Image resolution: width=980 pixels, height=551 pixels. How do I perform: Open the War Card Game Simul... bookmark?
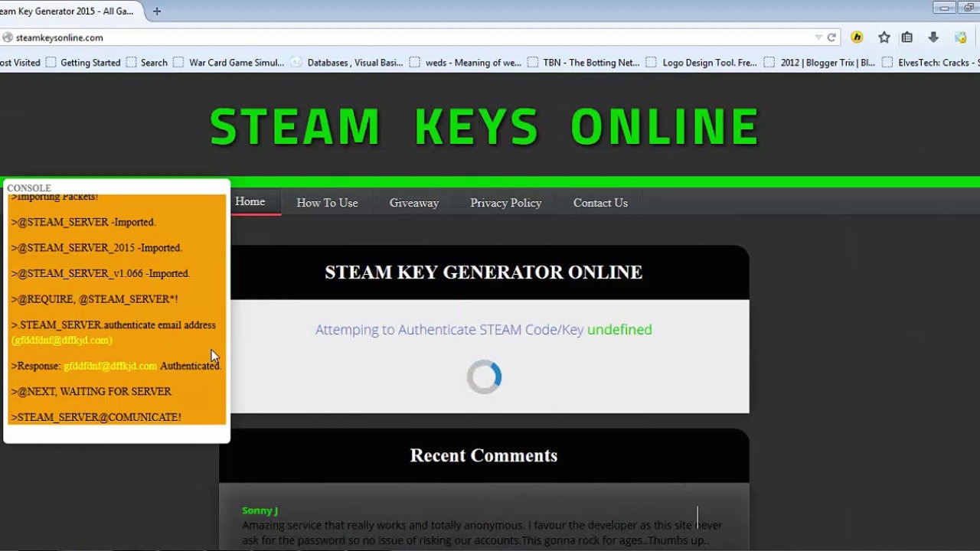click(229, 63)
